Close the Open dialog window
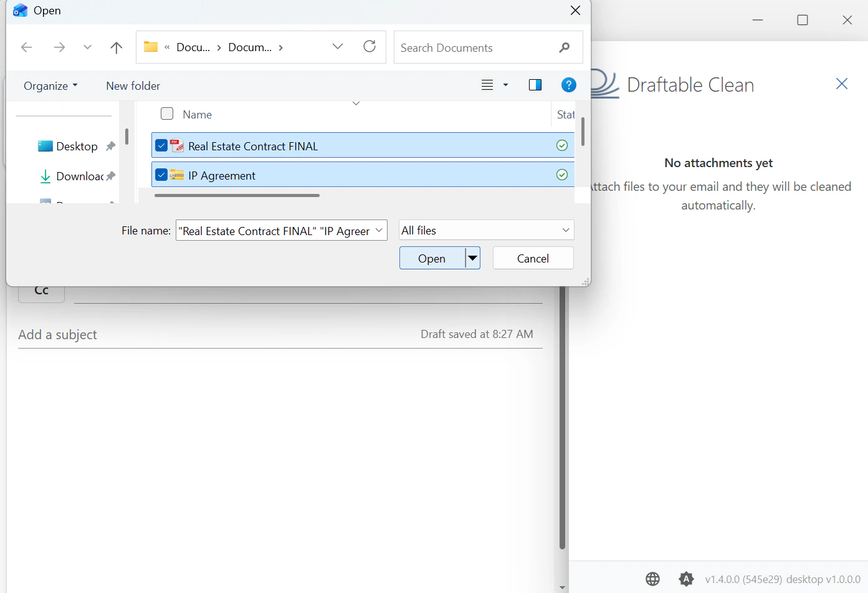Image resolution: width=868 pixels, height=593 pixels. point(575,11)
